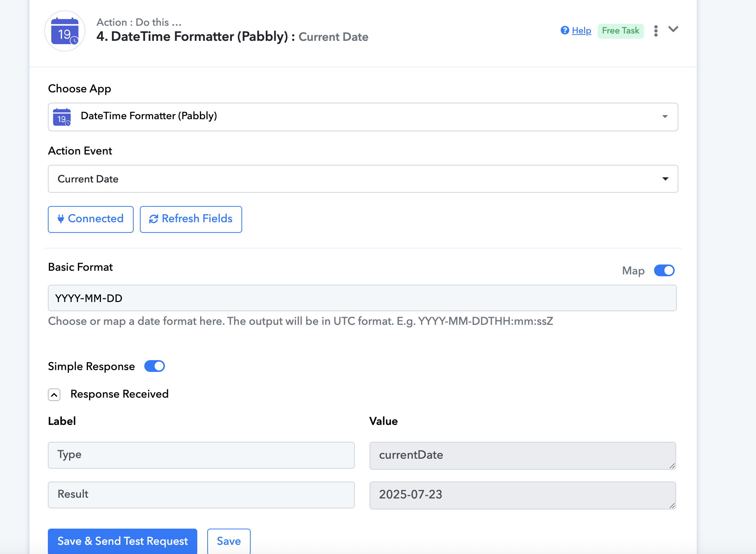Click the Save button

[x=229, y=541]
